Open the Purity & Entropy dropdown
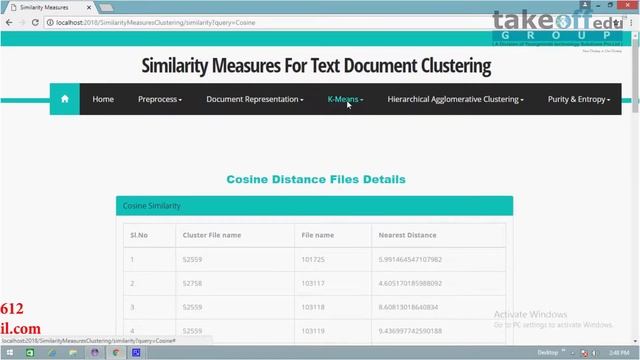The width and height of the screenshot is (640, 360). click(579, 99)
